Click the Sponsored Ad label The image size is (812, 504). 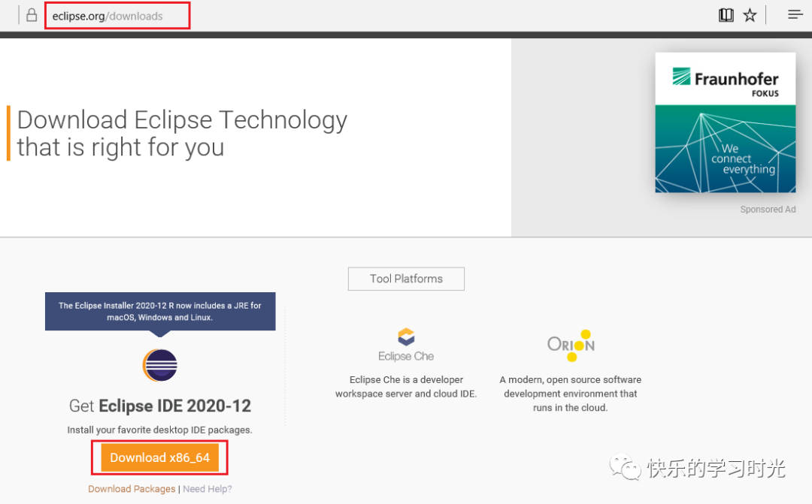(x=768, y=209)
